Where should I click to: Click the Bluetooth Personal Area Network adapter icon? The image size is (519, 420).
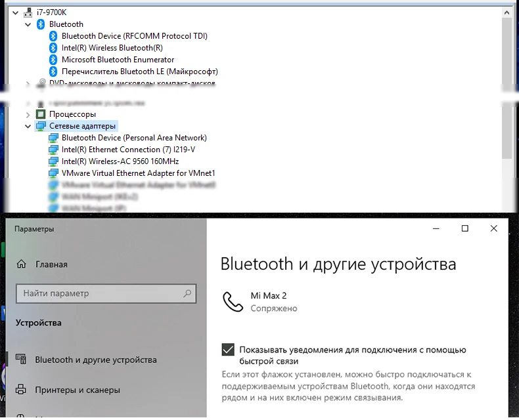tap(53, 138)
